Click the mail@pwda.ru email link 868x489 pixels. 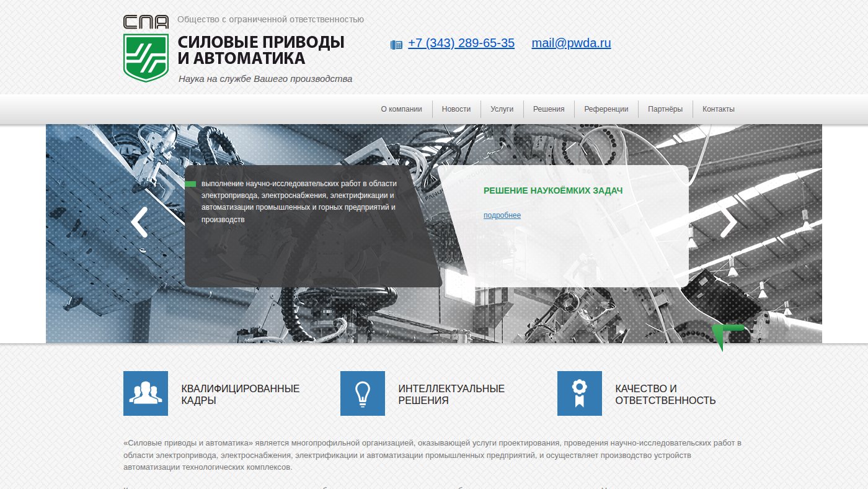(571, 43)
